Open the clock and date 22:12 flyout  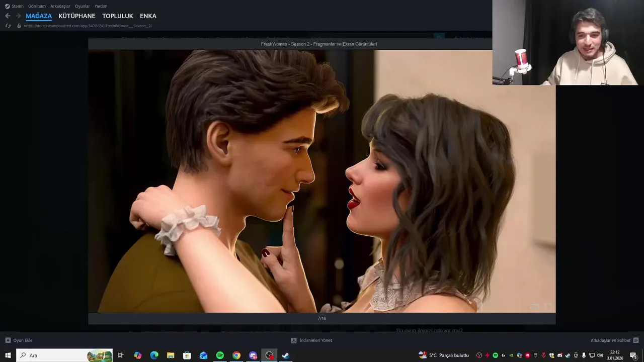point(615,355)
